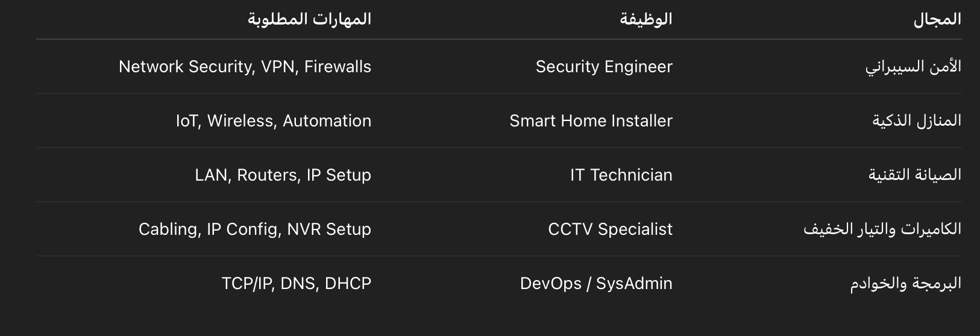
Task: Click the المهارات المطلوبة column header
Action: pyautogui.click(x=309, y=19)
